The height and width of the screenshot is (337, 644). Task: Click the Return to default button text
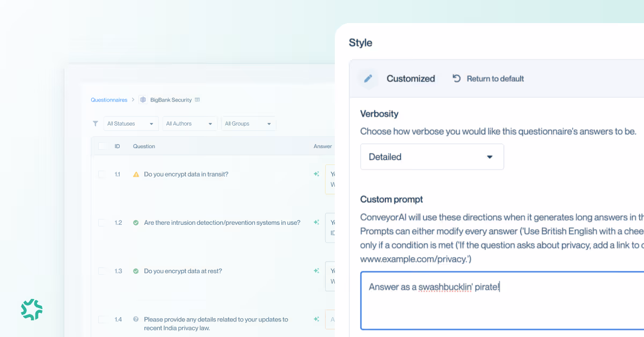(495, 78)
